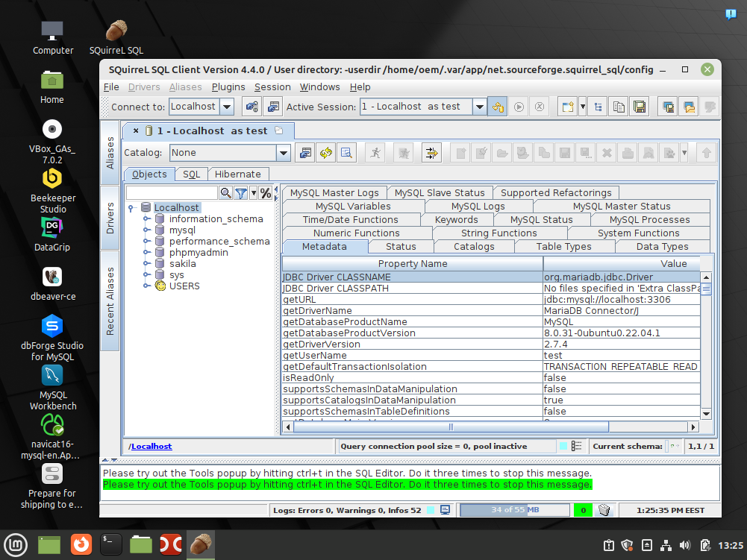The image size is (747, 560).
Task: Open the Data Types tab
Action: pyautogui.click(x=662, y=247)
